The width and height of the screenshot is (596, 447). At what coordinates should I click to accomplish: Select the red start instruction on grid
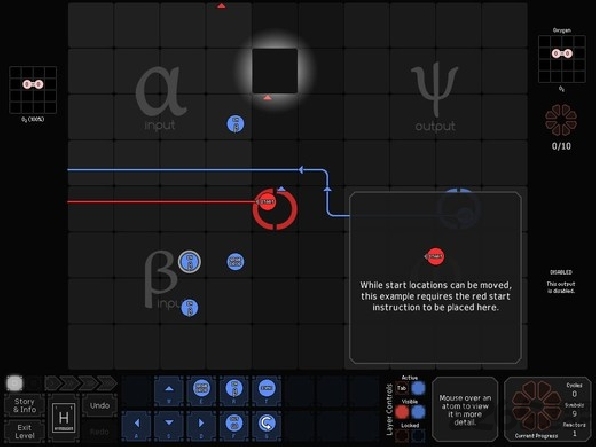coord(267,201)
